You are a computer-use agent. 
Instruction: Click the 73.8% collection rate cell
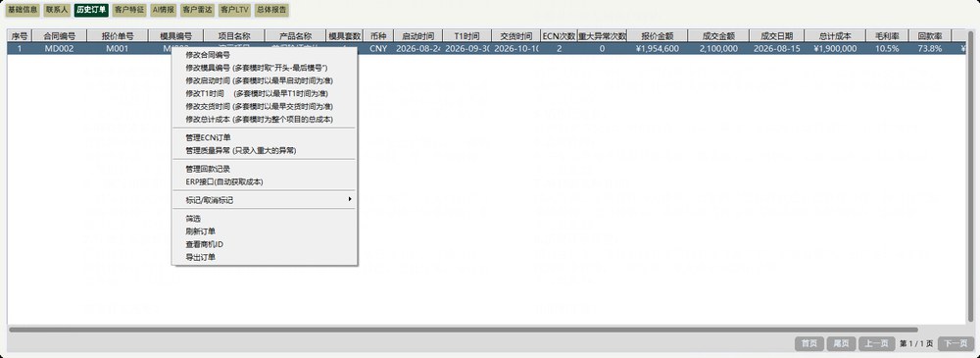pyautogui.click(x=930, y=48)
